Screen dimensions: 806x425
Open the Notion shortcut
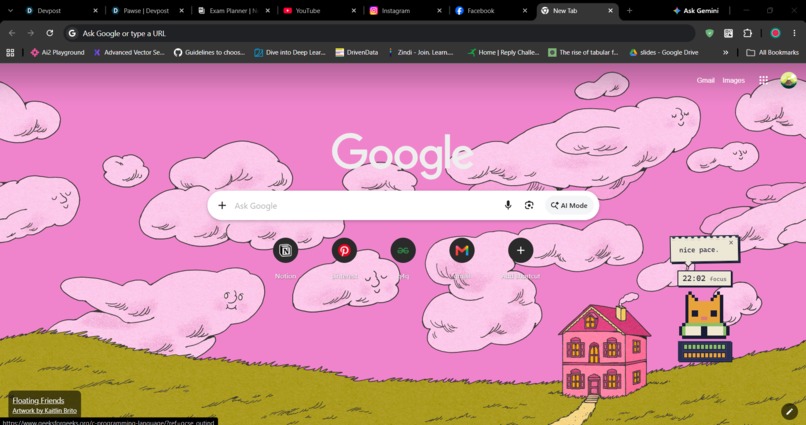click(285, 250)
